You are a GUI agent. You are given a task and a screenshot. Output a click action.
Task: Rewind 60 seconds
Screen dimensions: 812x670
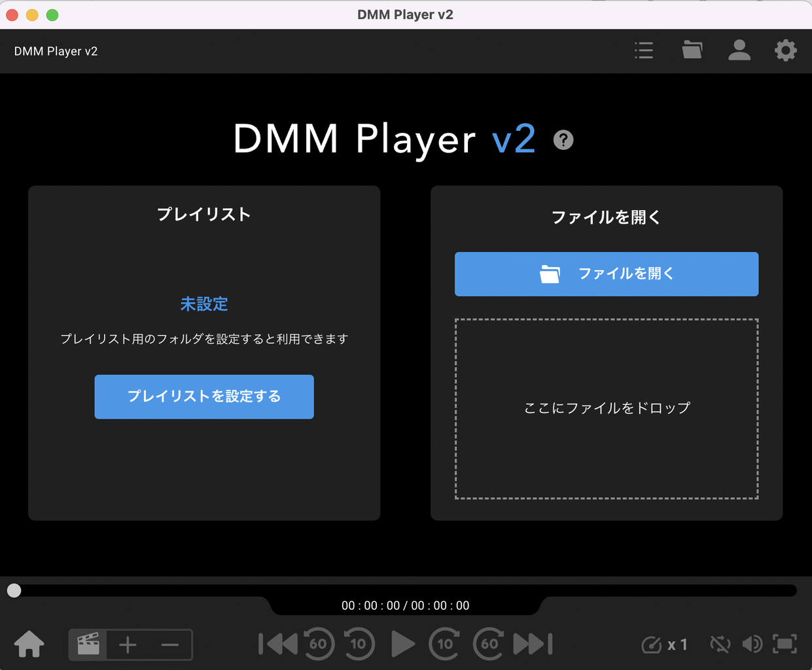[x=318, y=644]
